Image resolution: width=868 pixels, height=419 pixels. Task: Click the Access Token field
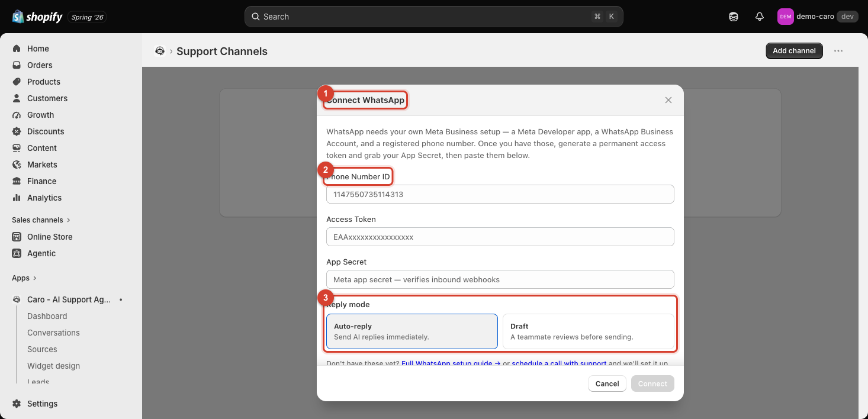click(500, 237)
